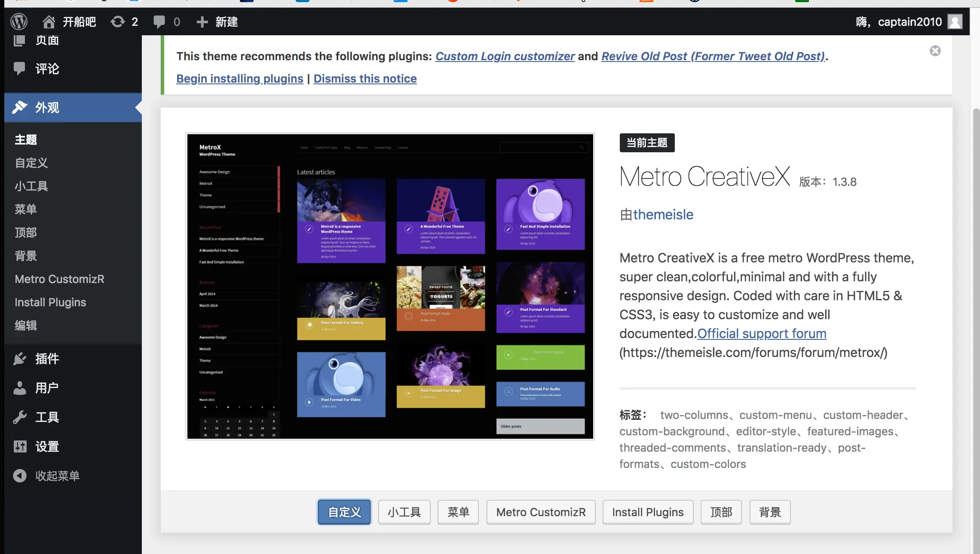The height and width of the screenshot is (554, 980).
Task: Follow the Begin installing plugins link
Action: 240,79
